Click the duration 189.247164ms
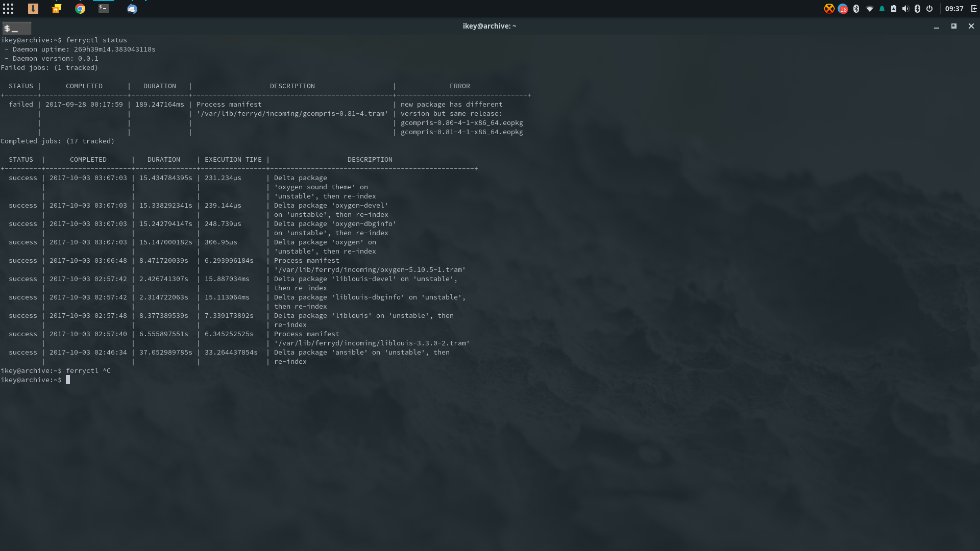980x551 pixels. pyautogui.click(x=160, y=105)
